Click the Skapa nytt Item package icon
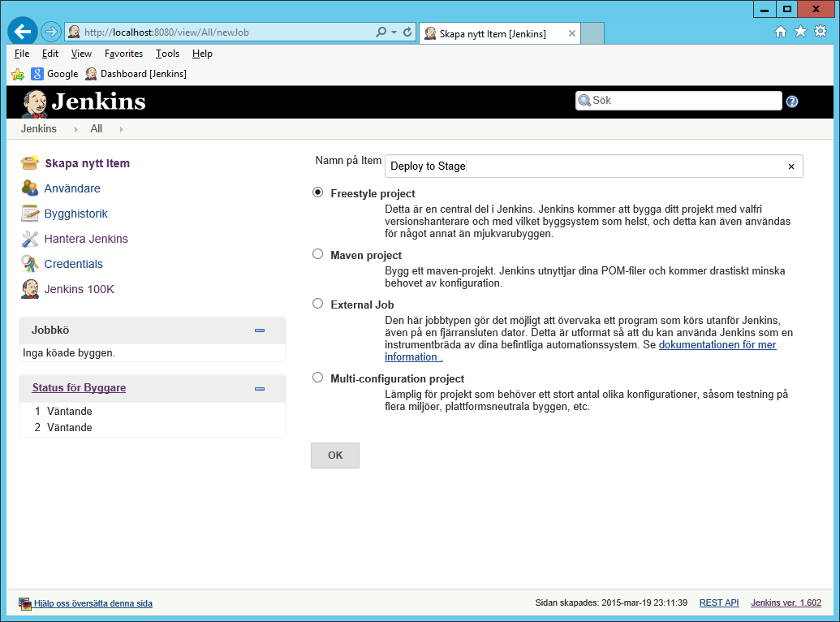 pos(30,162)
